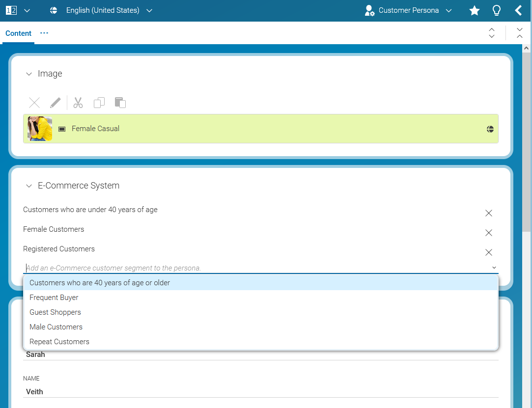This screenshot has width=532, height=408.
Task: Remove the Female Customers segment
Action: tap(489, 233)
